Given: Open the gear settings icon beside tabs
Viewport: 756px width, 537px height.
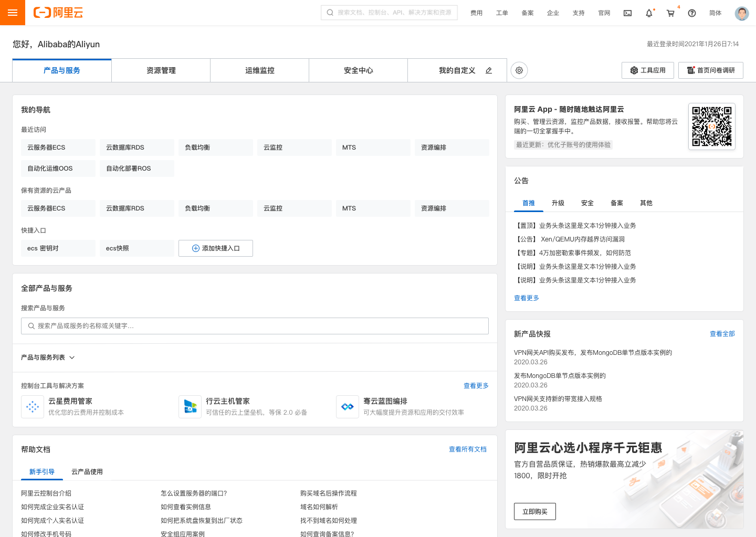Looking at the screenshot, I should tap(519, 70).
